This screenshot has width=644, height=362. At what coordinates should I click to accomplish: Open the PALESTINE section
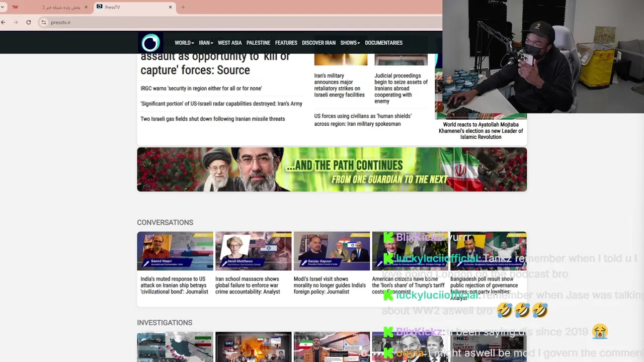[x=258, y=43]
